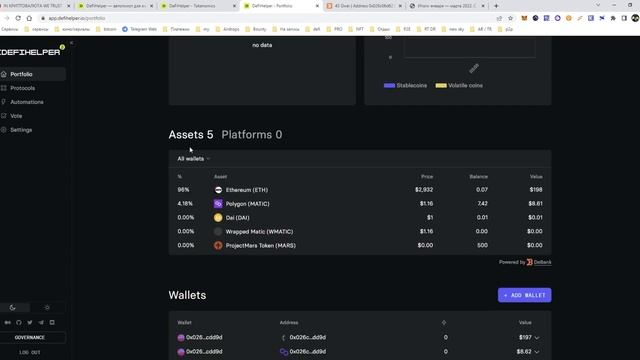Viewport: 640px width, 360px height.
Task: Switch to dark theme moon icon
Action: tap(13, 308)
